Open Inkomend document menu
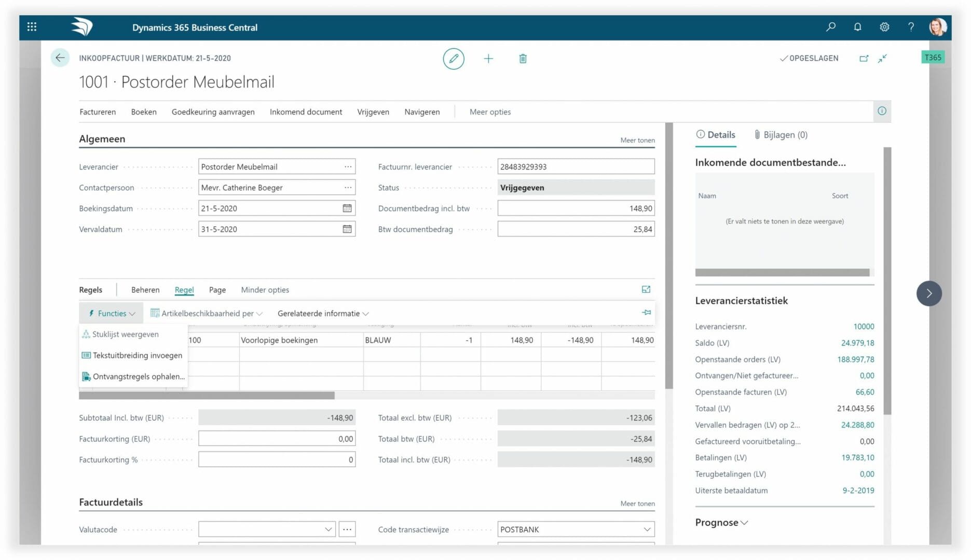This screenshot has width=971, height=560. click(x=306, y=111)
